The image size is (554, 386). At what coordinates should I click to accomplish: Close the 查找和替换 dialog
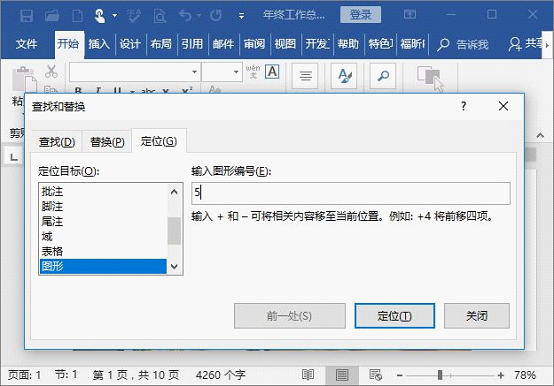coord(503,106)
